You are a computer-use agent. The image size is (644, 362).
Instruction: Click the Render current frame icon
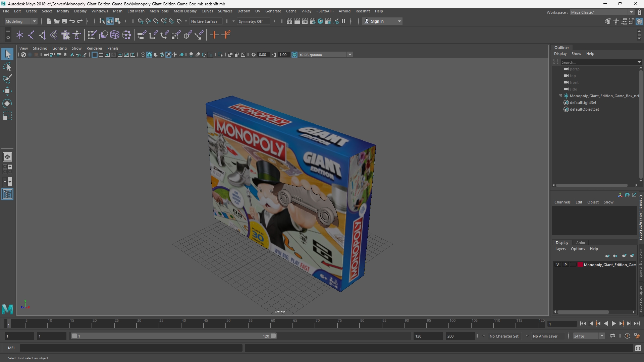tap(297, 21)
